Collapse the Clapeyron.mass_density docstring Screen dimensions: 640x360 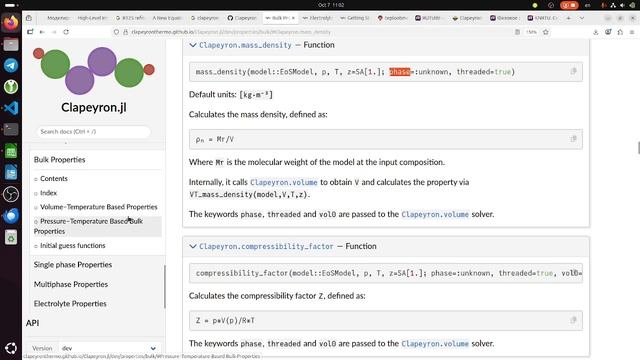coord(193,45)
